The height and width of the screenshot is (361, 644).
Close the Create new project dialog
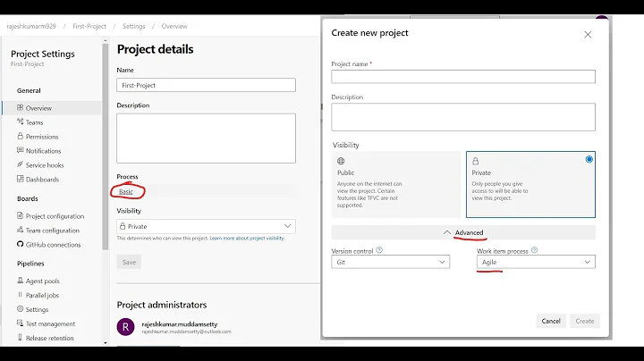tap(588, 35)
